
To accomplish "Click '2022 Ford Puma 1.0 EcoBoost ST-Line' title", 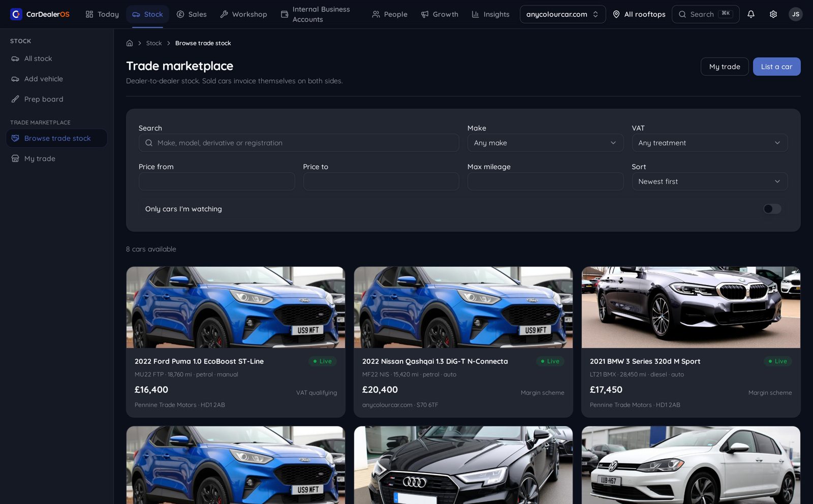I will click(x=199, y=361).
